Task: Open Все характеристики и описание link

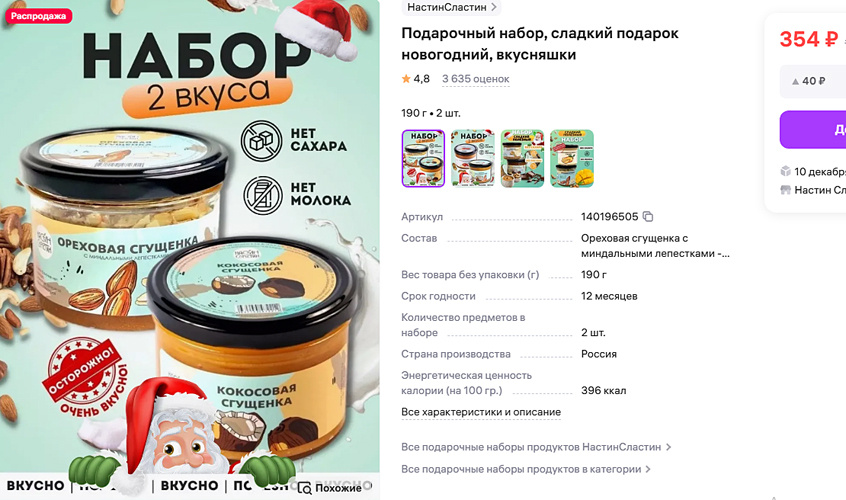Action: click(481, 412)
